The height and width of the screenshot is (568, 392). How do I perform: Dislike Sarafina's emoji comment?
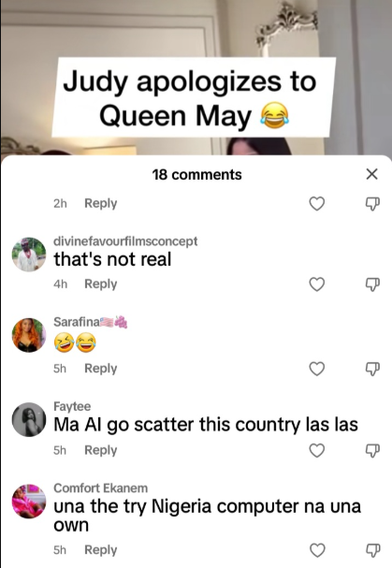372,369
